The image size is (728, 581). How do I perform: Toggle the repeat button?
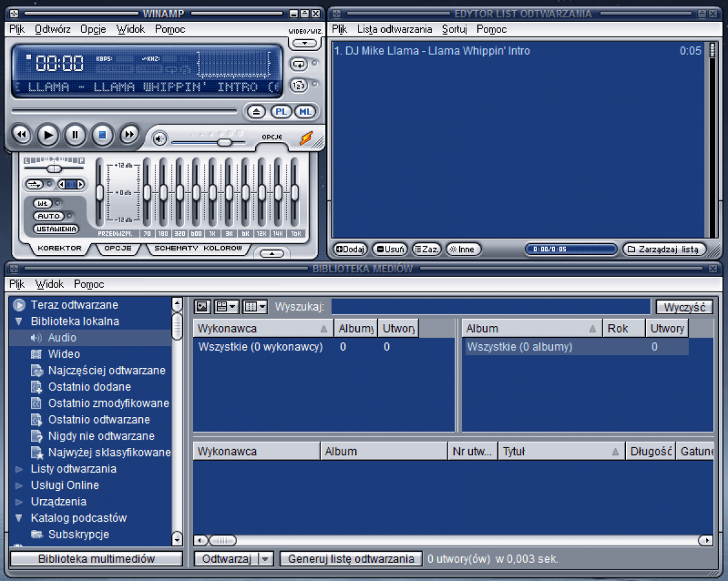tap(299, 64)
